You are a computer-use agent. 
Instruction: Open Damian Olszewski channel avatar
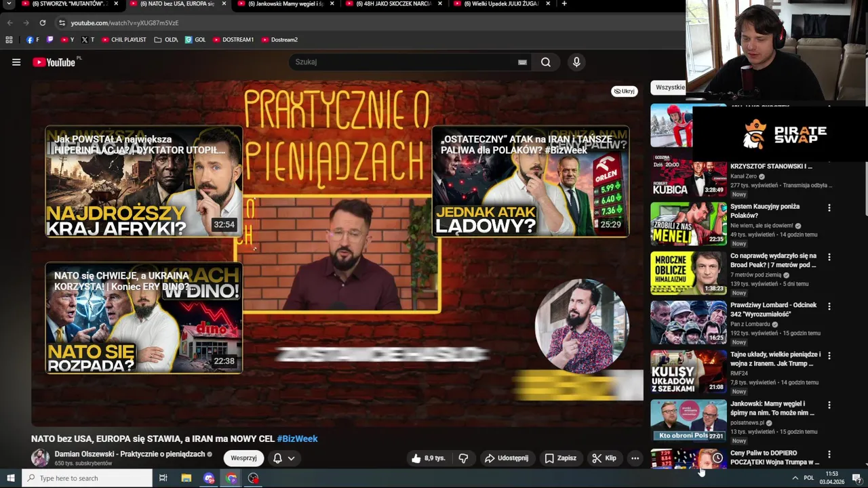point(40,458)
